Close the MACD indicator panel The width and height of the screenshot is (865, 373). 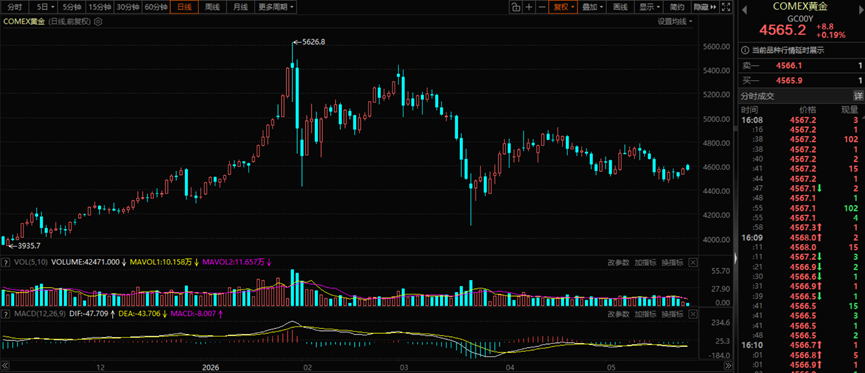click(x=693, y=313)
